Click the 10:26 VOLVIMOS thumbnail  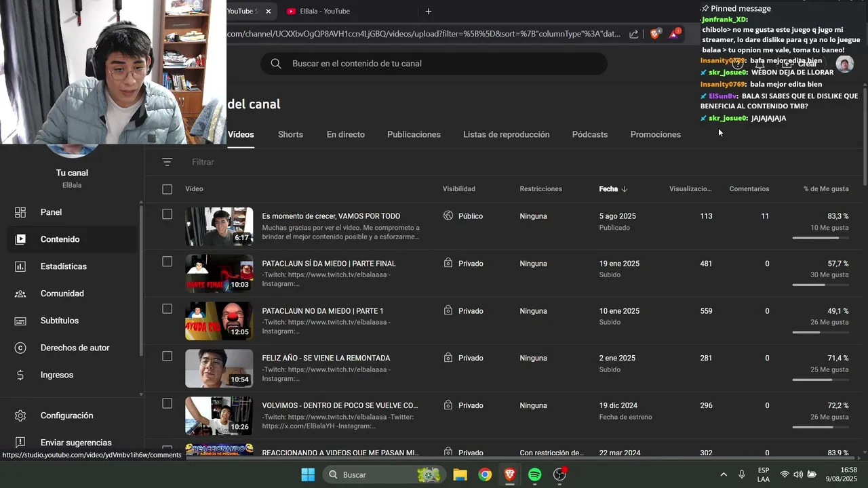click(x=219, y=415)
